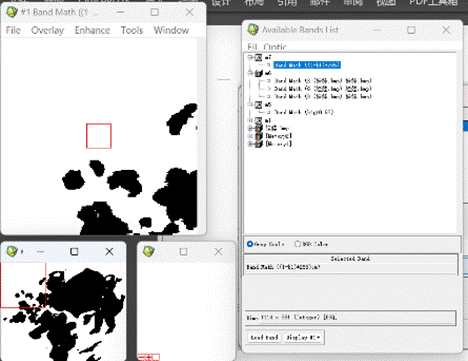Click the Selected Band text field
This screenshot has width=468, height=361.
click(351, 267)
